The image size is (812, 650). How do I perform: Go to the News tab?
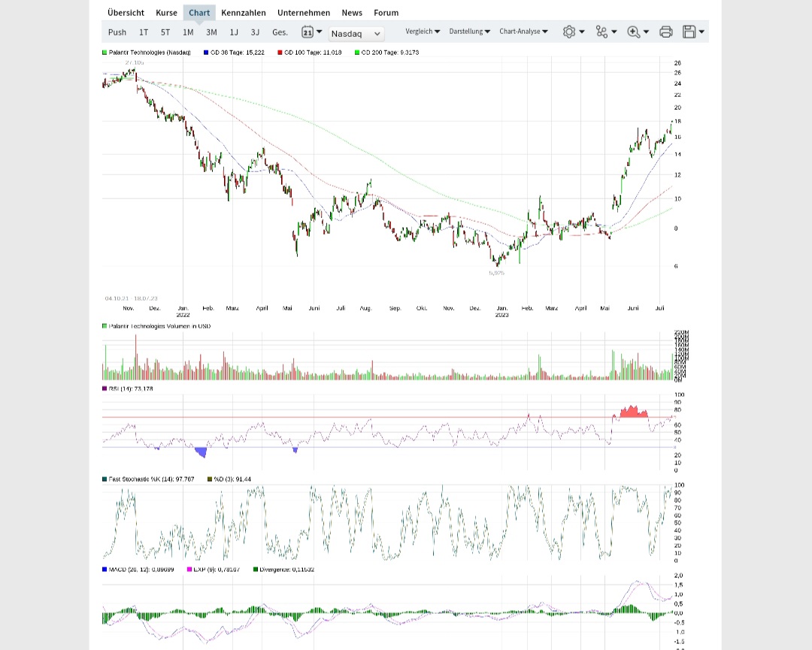(352, 13)
